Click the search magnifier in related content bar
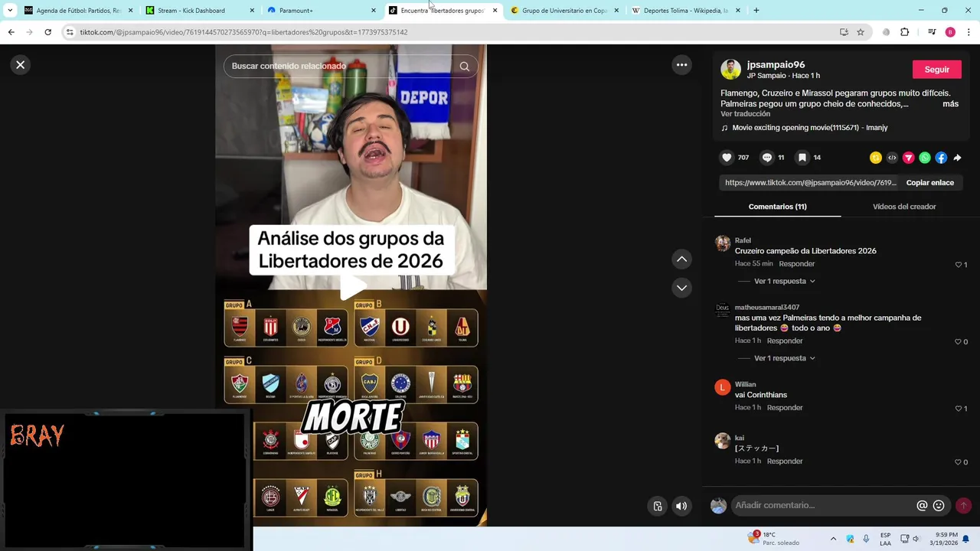 point(464,66)
